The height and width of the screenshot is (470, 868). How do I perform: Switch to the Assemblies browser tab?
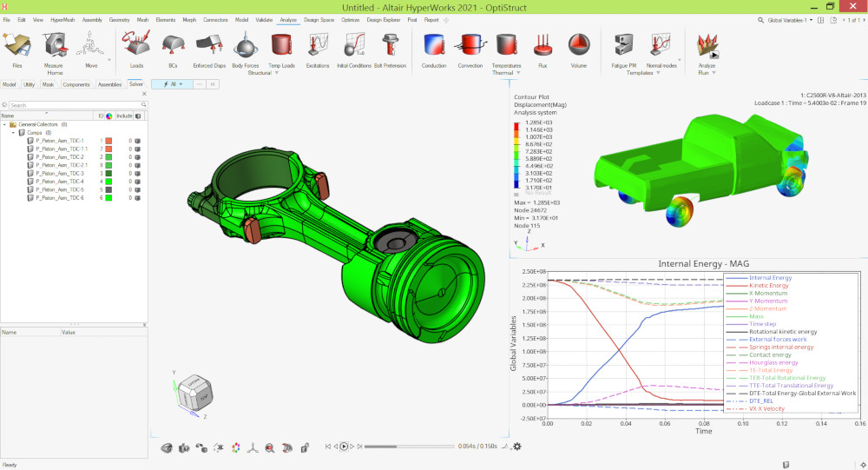click(109, 85)
